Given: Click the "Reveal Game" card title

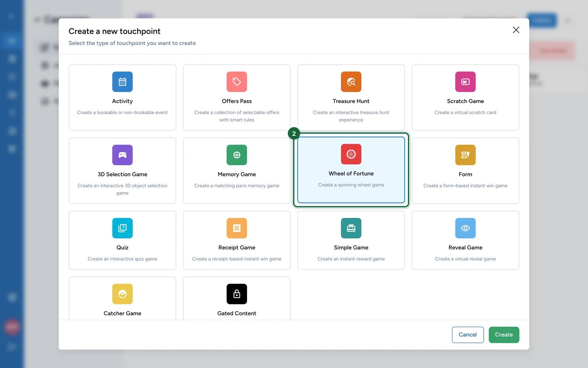Looking at the screenshot, I should pos(465,248).
